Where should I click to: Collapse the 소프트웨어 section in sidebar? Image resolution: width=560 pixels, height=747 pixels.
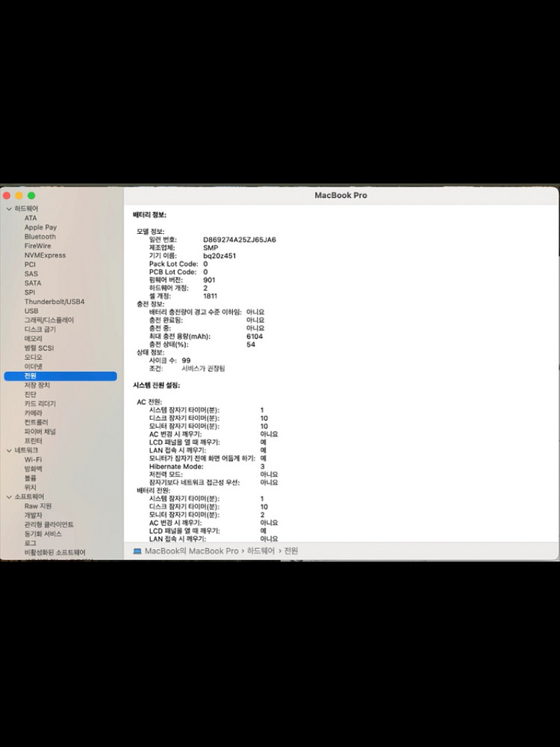pyautogui.click(x=9, y=497)
